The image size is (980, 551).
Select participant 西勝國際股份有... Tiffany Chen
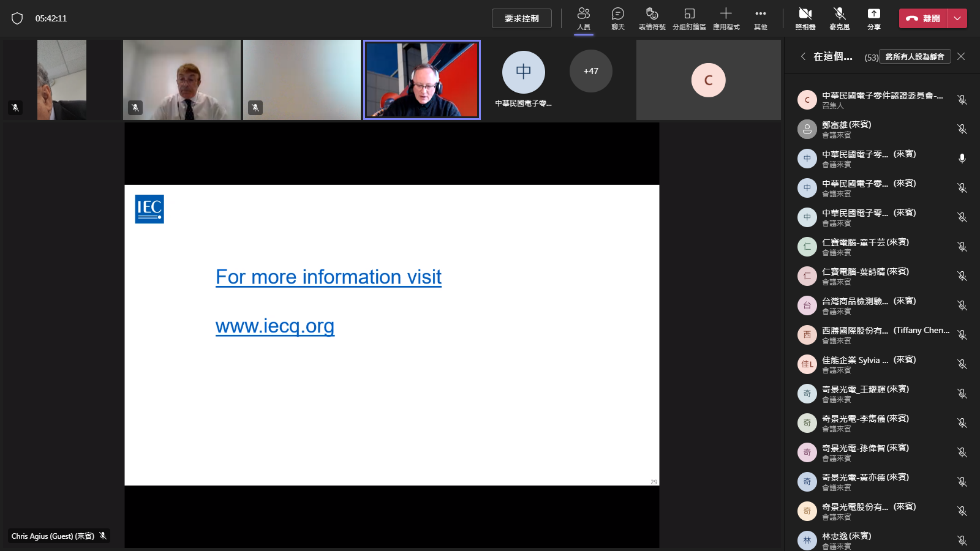882,335
